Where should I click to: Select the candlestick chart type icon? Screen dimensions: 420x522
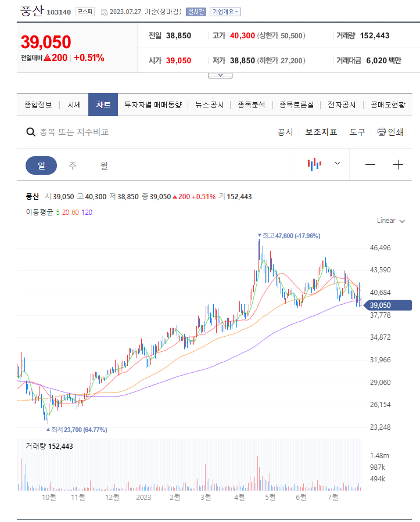pos(314,164)
